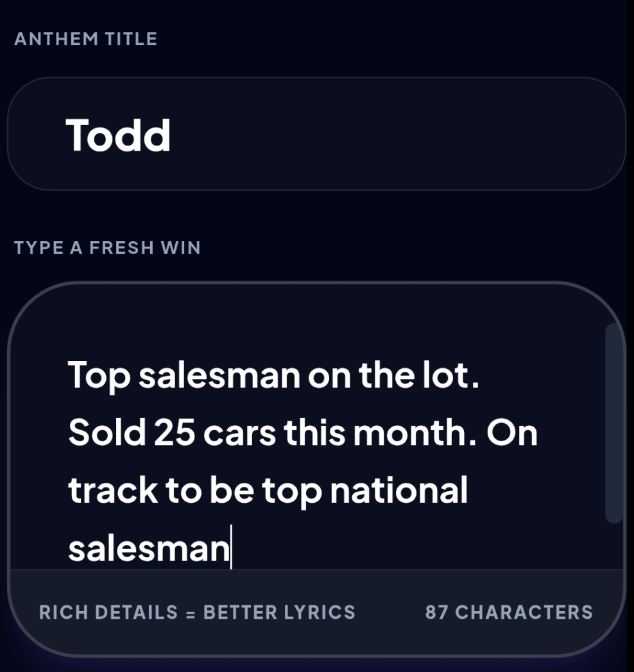The height and width of the screenshot is (672, 634).
Task: Click the word Todd to edit it
Action: (119, 134)
